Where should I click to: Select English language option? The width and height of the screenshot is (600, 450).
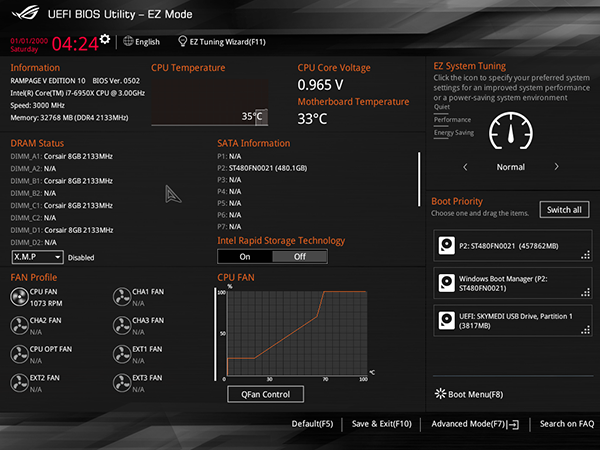pos(147,42)
